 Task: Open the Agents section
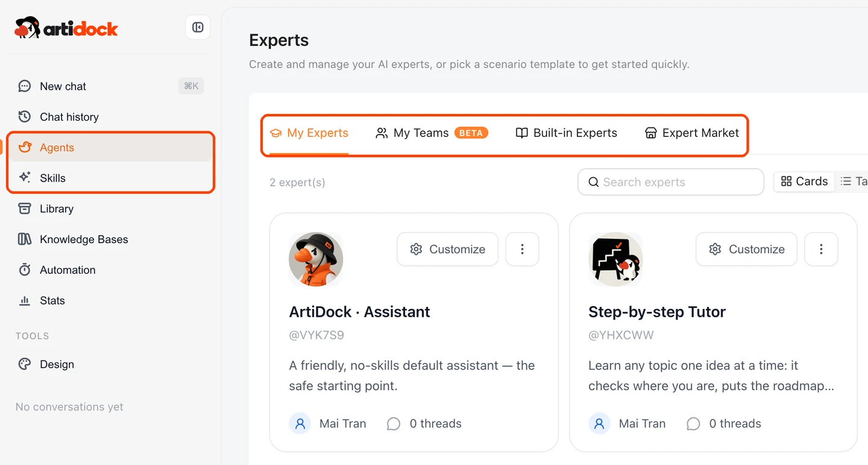[110, 148]
